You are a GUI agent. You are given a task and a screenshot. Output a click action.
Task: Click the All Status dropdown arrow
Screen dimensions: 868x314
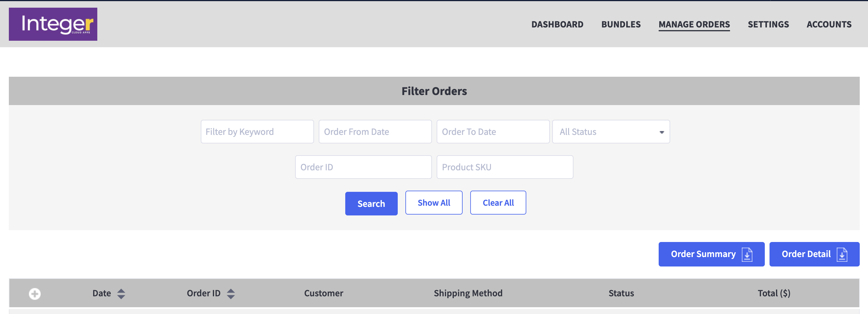(x=662, y=132)
